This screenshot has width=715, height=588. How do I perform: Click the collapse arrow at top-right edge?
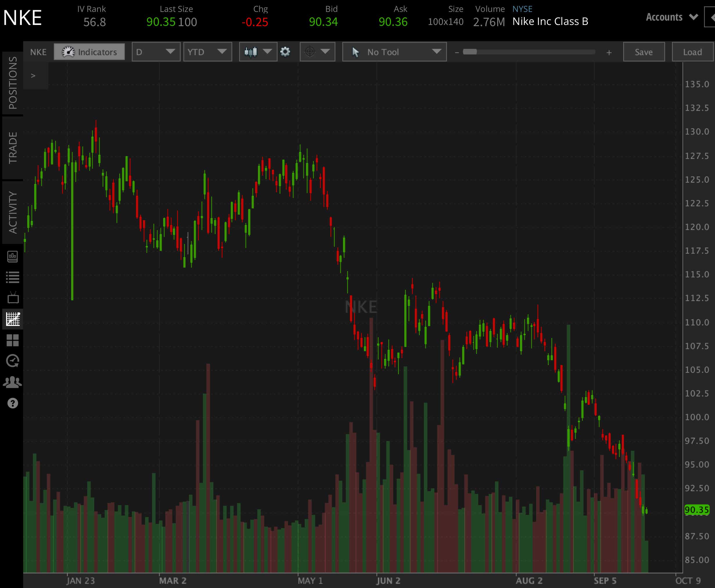point(710,17)
